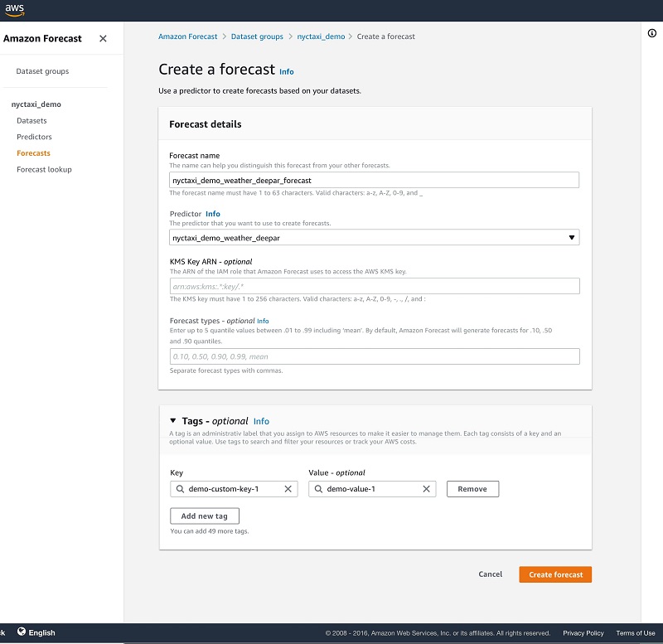The width and height of the screenshot is (663, 644).
Task: Go to Datasets in sidebar
Action: 31,120
